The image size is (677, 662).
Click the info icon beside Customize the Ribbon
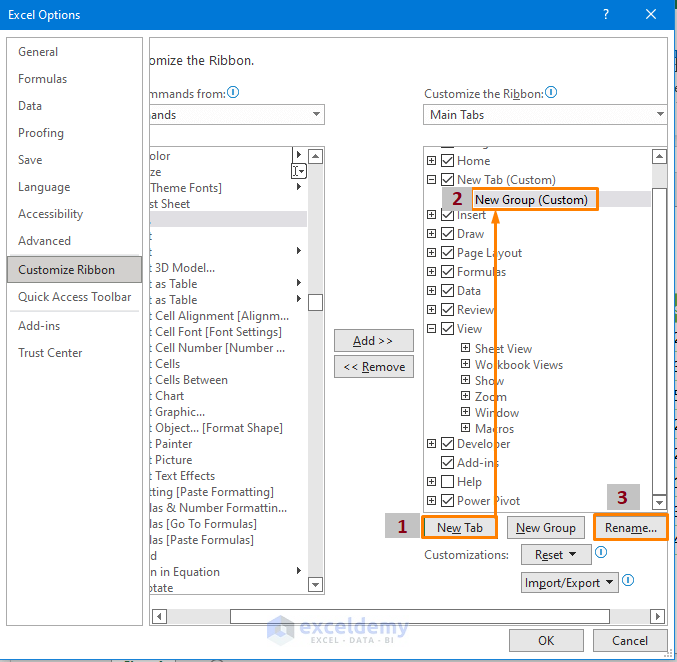[x=551, y=93]
